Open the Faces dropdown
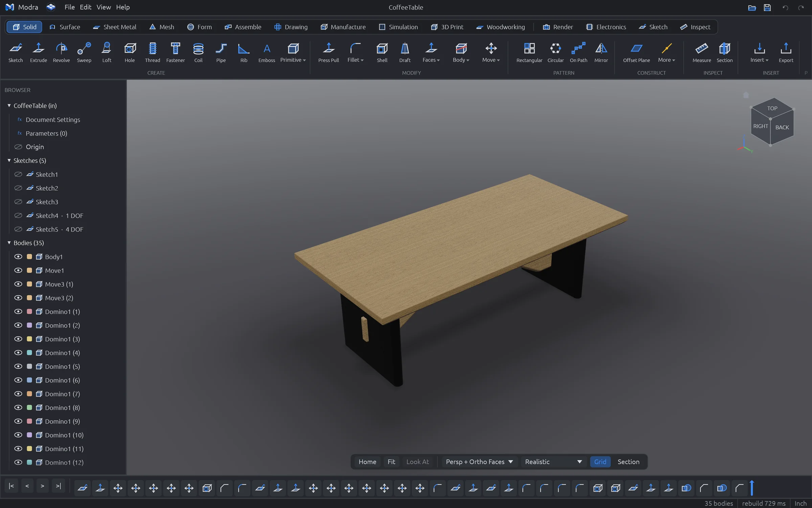Image resolution: width=812 pixels, height=508 pixels. [x=431, y=52]
